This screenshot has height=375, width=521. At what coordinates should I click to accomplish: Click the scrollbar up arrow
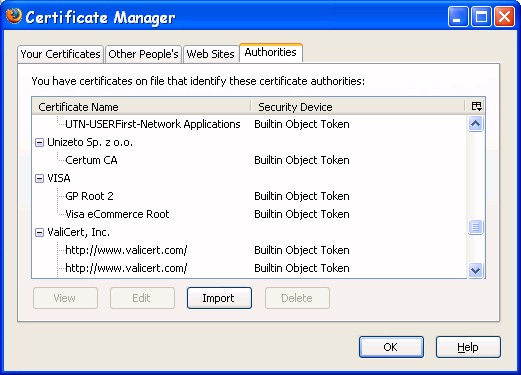point(476,124)
